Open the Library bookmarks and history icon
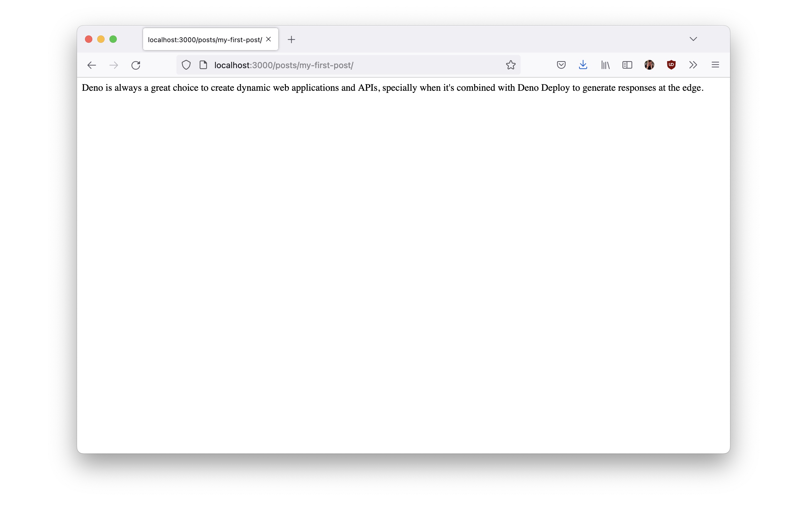 605,65
